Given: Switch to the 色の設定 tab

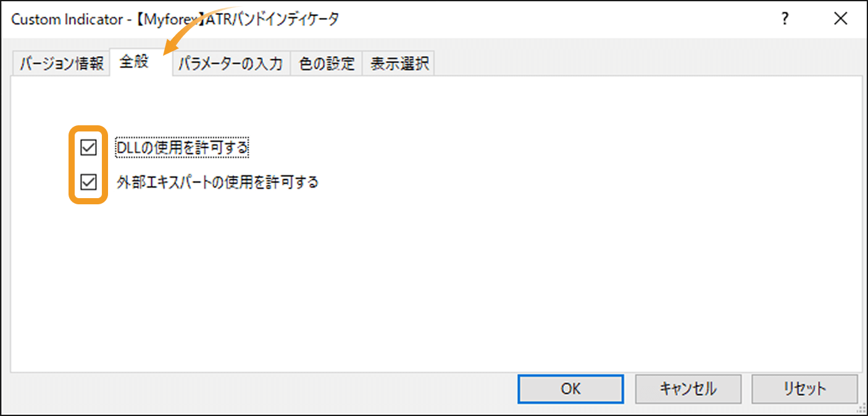Looking at the screenshot, I should click(x=326, y=62).
